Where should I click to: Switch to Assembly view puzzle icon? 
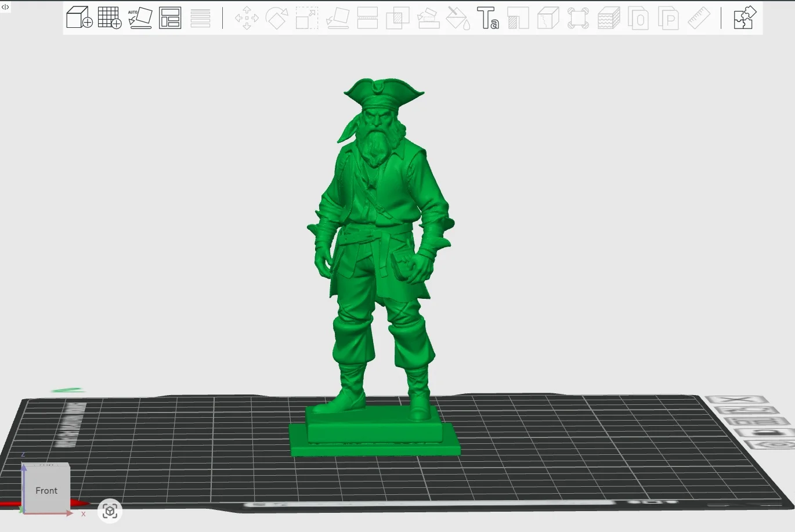tap(745, 17)
